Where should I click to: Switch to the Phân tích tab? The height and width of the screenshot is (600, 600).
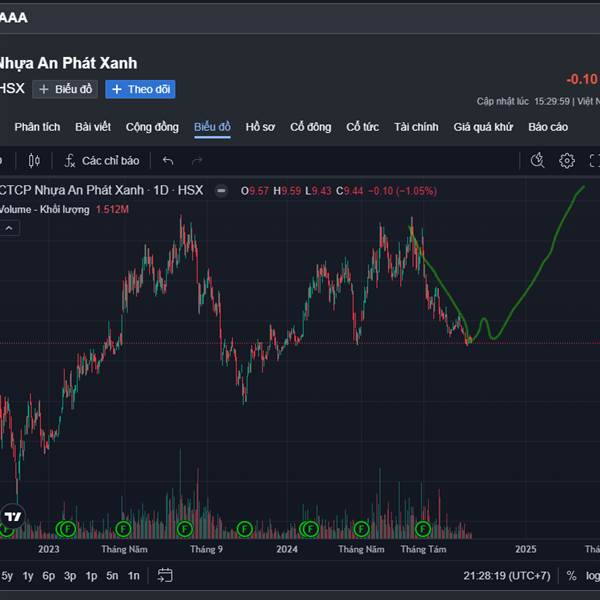pos(37,127)
